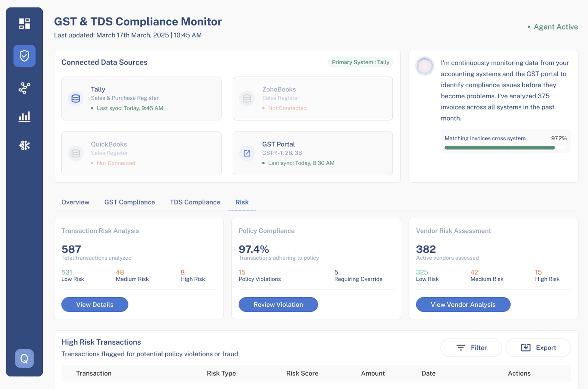Click the Transaction column header
Image resolution: width=588 pixels, height=389 pixels.
pyautogui.click(x=94, y=373)
